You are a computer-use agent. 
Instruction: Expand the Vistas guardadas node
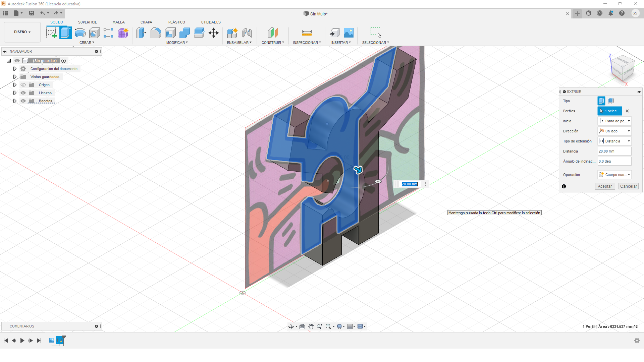(x=15, y=77)
